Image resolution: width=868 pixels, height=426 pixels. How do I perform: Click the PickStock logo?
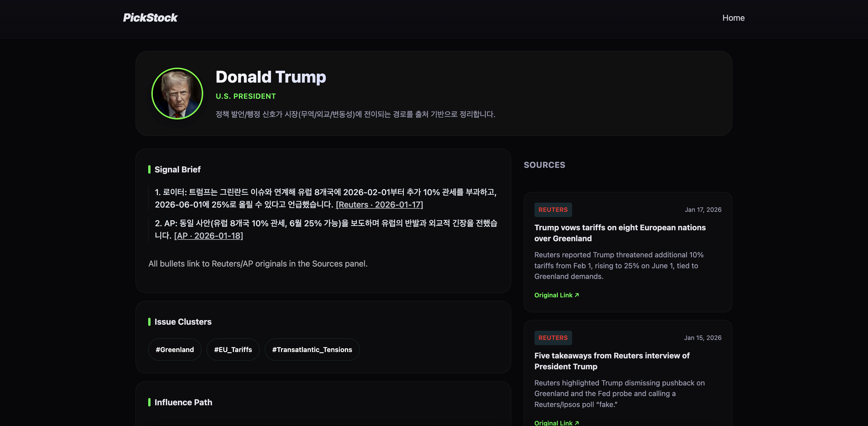pos(150,18)
